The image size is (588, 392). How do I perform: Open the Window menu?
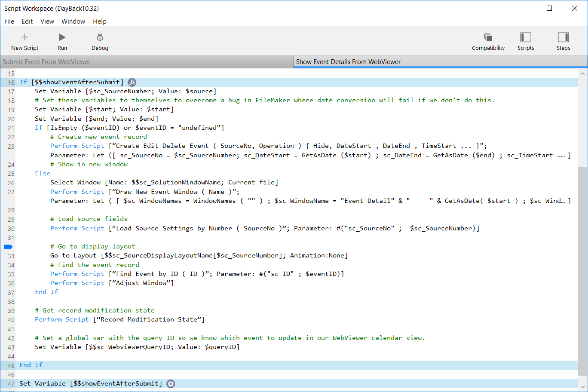coord(73,21)
